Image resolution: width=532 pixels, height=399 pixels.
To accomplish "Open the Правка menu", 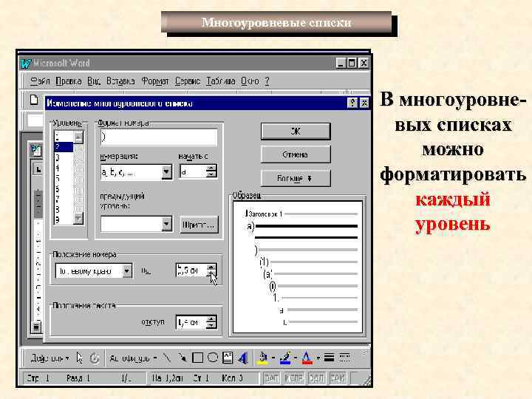I will click(x=69, y=81).
